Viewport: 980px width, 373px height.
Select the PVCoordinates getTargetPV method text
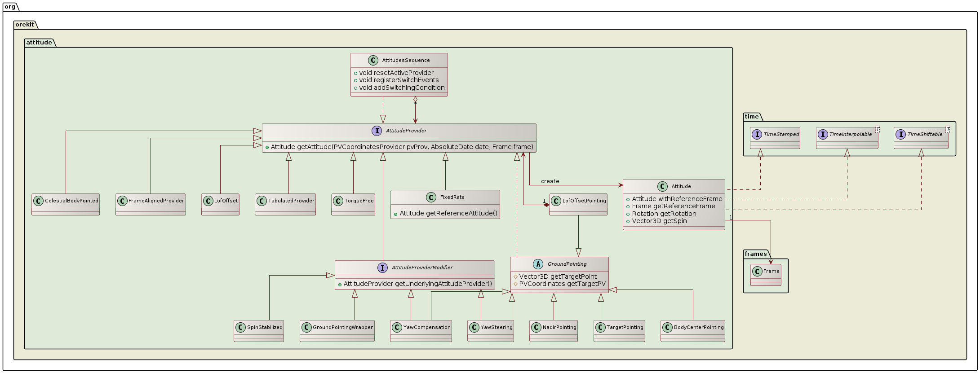[x=563, y=284]
